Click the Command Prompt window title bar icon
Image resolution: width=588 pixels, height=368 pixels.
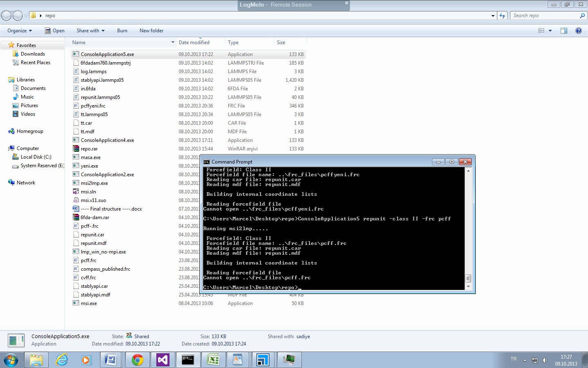coord(207,162)
